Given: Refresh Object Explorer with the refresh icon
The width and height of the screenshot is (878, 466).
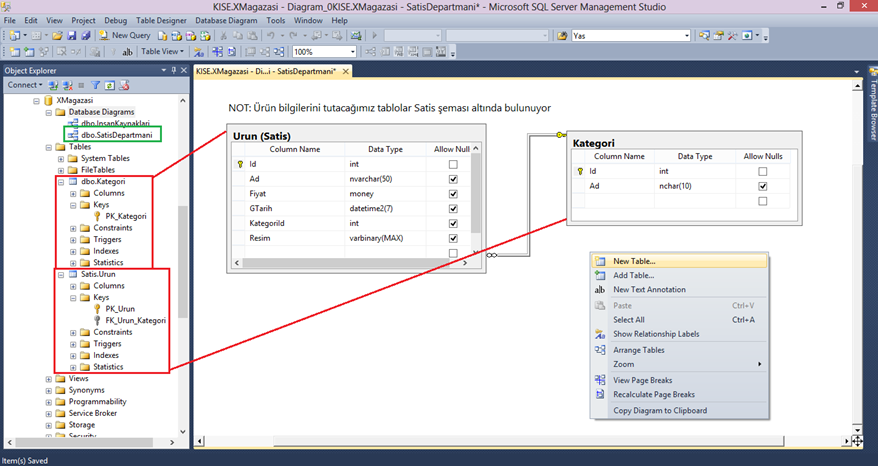Looking at the screenshot, I should [x=110, y=85].
